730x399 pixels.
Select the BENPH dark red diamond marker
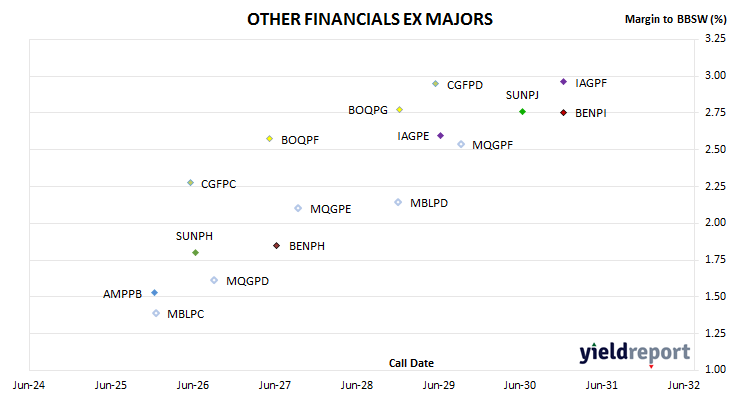(277, 245)
